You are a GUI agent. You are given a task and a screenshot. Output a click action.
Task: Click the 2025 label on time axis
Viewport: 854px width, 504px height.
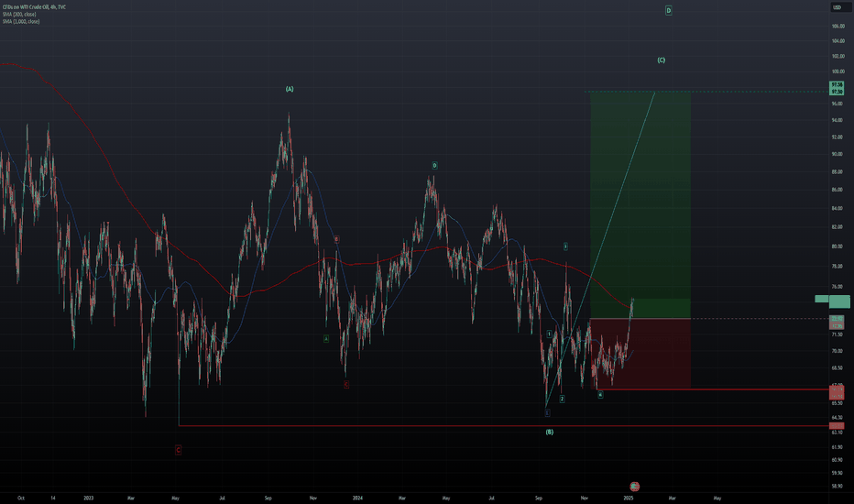coord(628,498)
